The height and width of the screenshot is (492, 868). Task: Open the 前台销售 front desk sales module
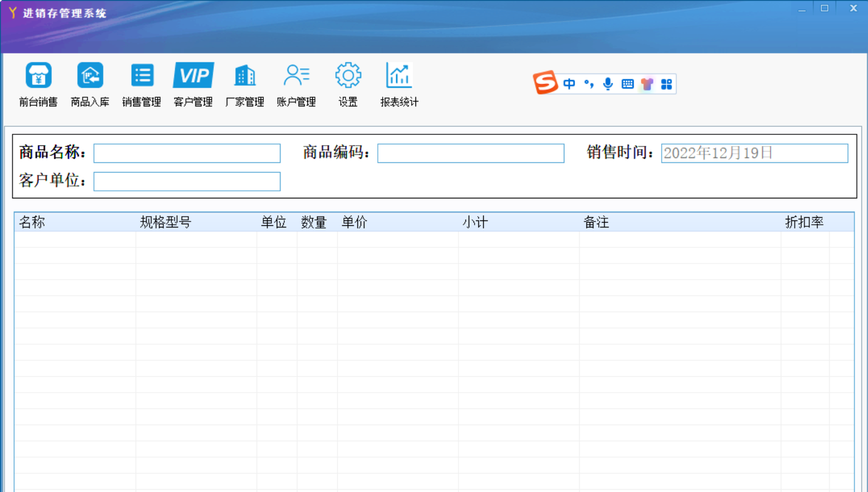pos(38,84)
